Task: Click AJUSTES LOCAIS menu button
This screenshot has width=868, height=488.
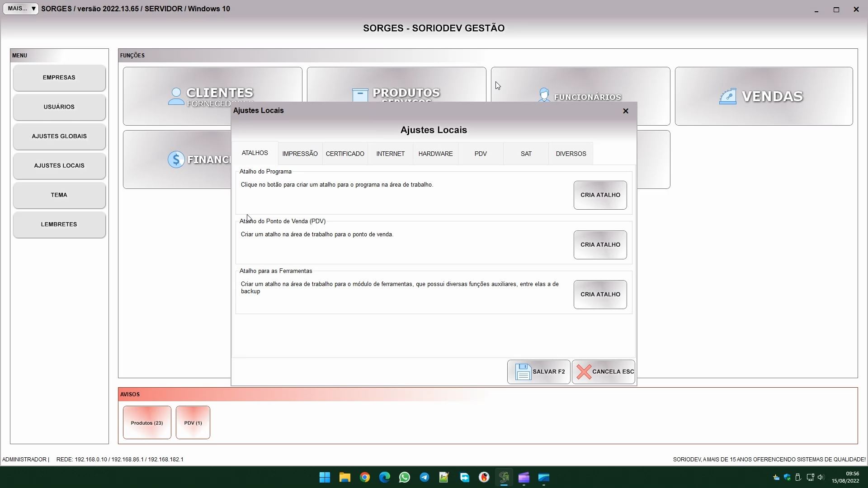Action: click(x=59, y=166)
